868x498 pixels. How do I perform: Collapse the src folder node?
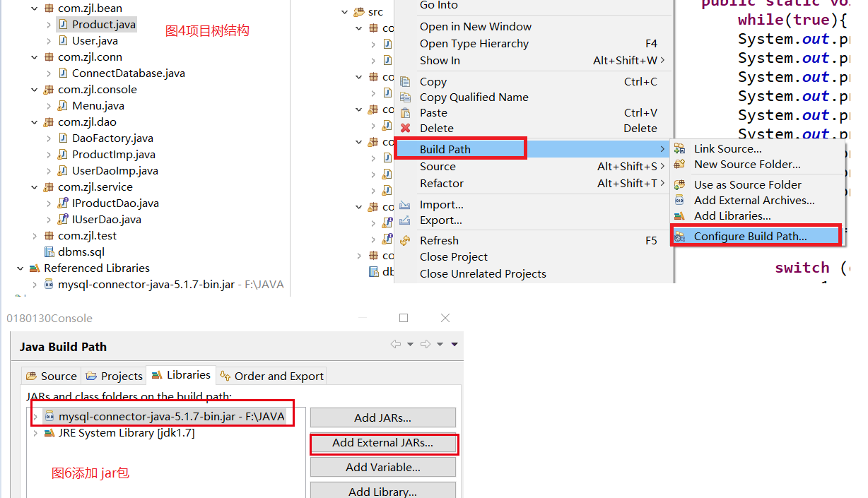click(x=345, y=12)
